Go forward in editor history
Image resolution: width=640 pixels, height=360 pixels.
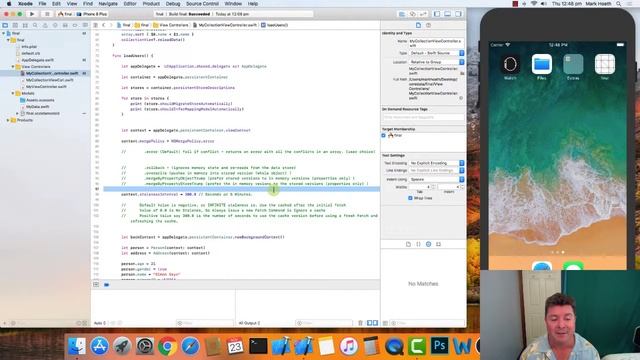coord(111,25)
